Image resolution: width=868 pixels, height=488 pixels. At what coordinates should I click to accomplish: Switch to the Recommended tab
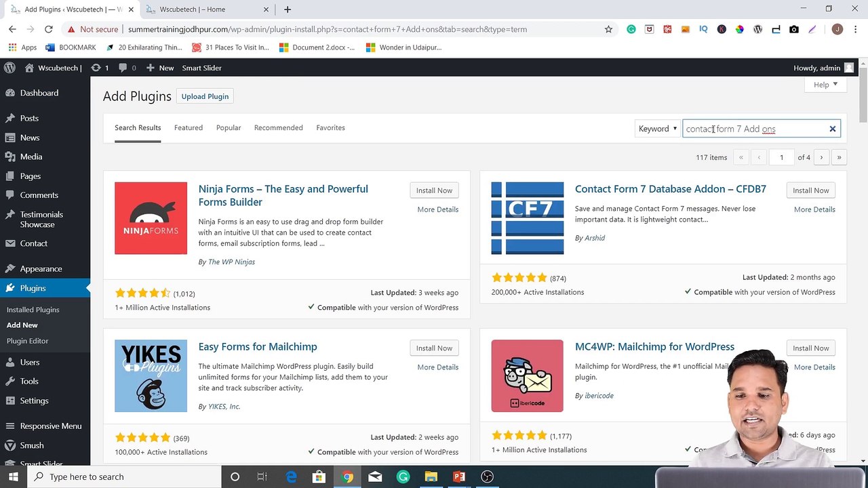[x=278, y=127]
